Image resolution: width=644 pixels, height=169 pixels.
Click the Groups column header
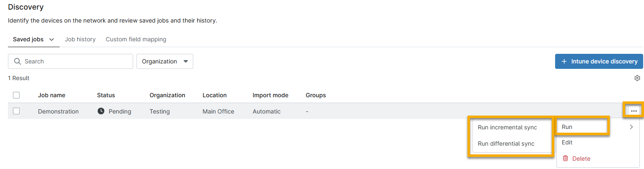(x=316, y=95)
